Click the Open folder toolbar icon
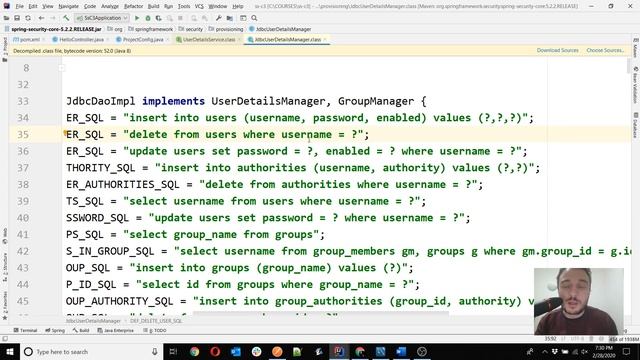Image resolution: width=640 pixels, height=360 pixels. point(7,18)
